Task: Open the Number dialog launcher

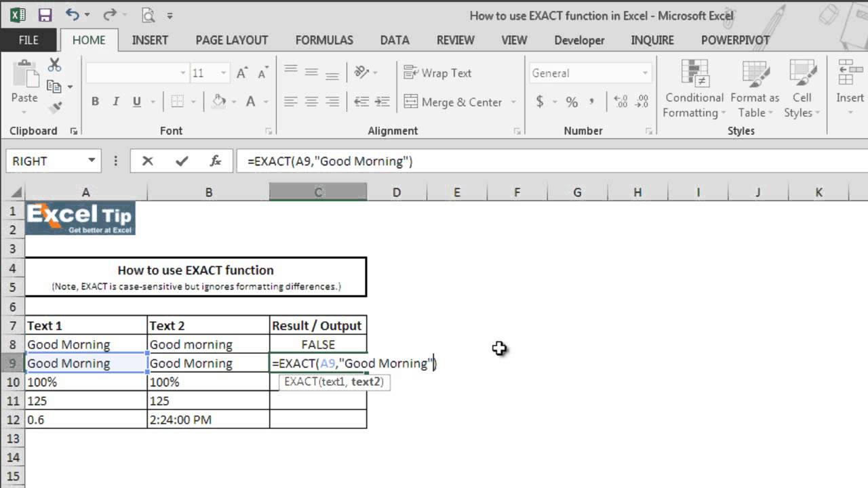Action: pyautogui.click(x=648, y=131)
